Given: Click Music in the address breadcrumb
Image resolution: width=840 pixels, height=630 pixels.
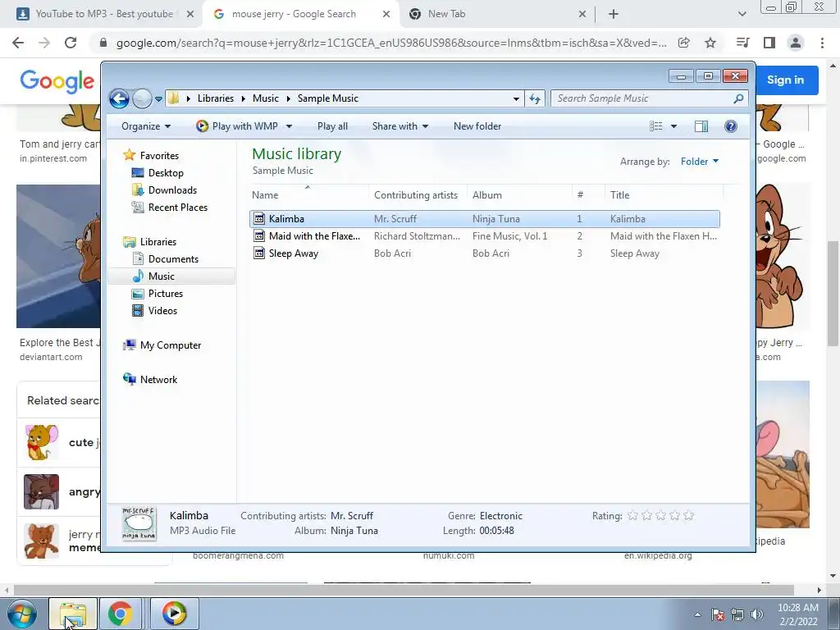Looking at the screenshot, I should [266, 98].
